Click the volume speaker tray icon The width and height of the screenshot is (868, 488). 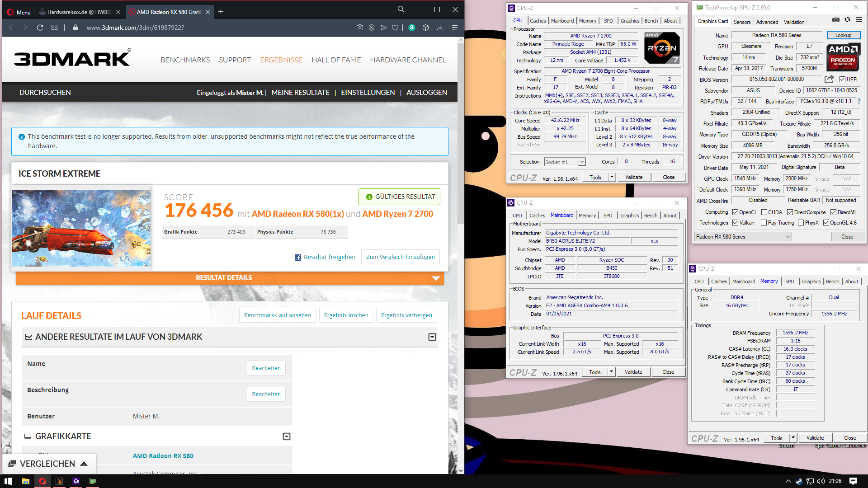tap(821, 481)
